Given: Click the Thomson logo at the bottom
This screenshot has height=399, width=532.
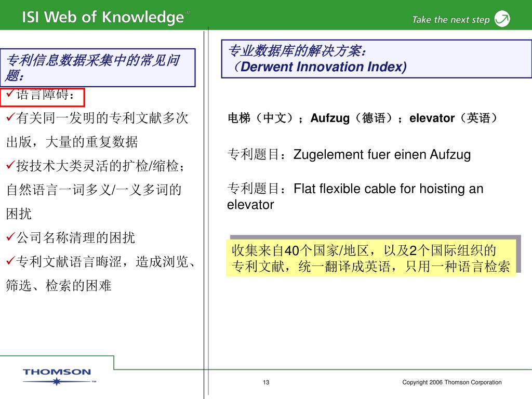Looking at the screenshot, I should coord(59,377).
